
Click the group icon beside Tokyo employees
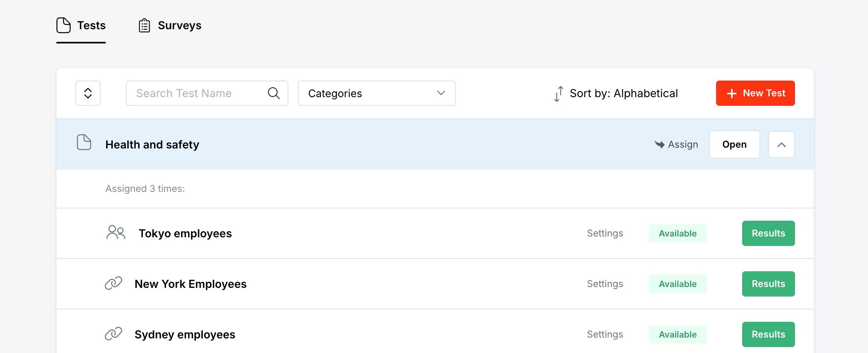click(115, 233)
